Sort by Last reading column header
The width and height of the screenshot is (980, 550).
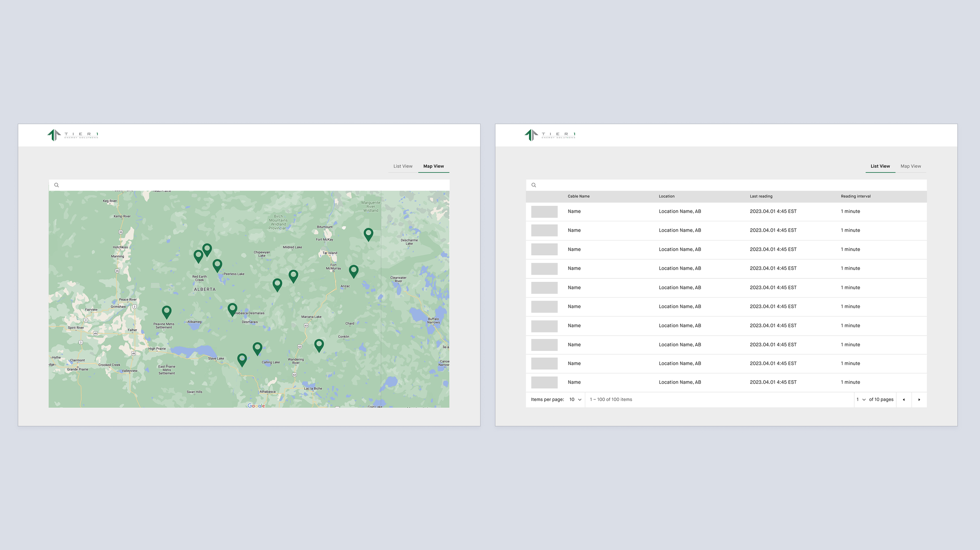click(x=760, y=196)
